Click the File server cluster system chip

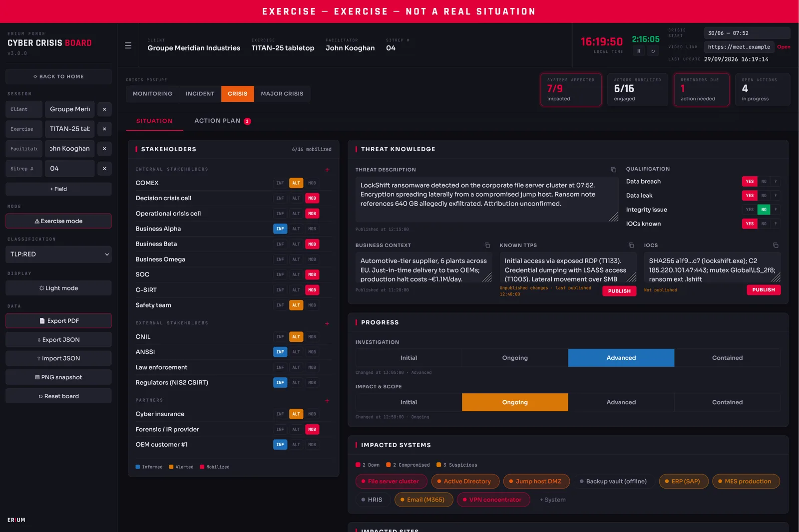coord(391,482)
